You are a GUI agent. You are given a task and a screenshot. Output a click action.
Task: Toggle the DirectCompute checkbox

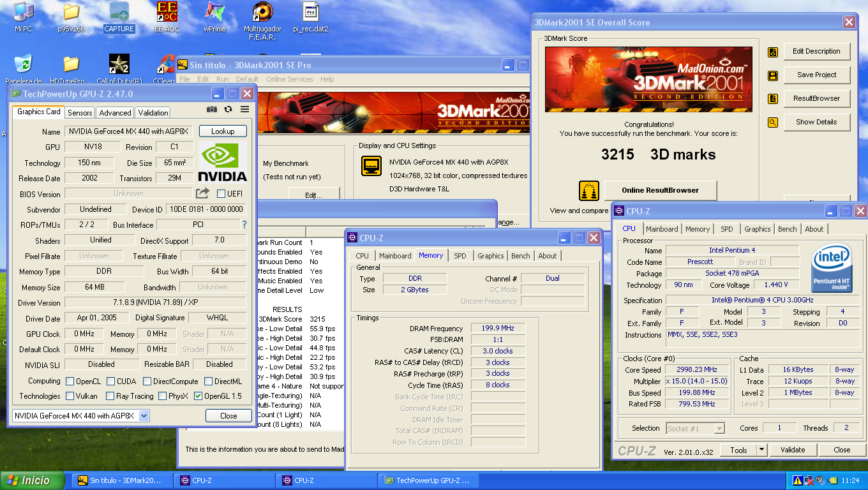coord(147,381)
